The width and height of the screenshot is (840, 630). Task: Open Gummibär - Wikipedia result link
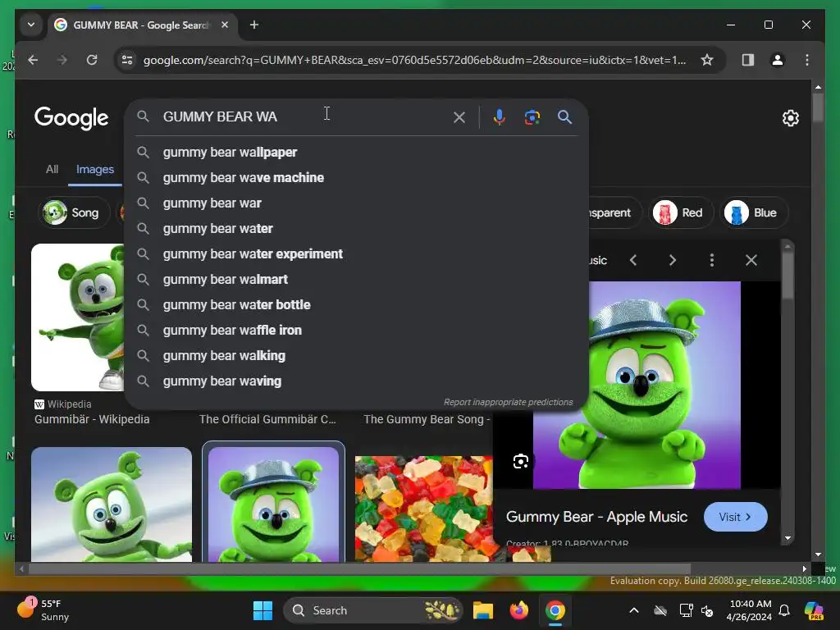tap(92, 419)
